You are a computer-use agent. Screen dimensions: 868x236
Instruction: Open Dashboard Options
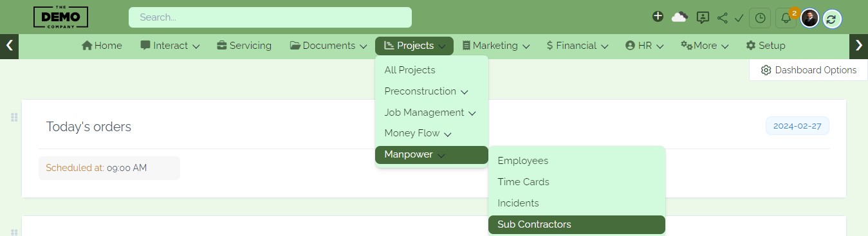(x=809, y=70)
